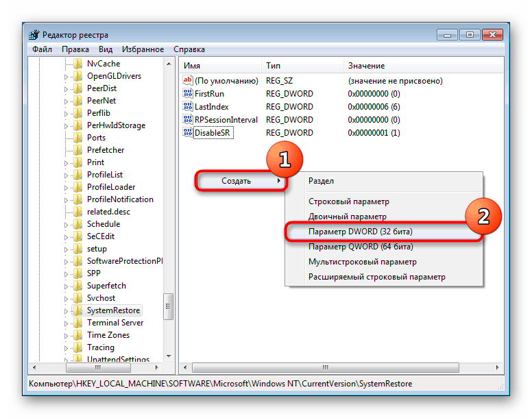Click the tree scrollbar down arrow
Image resolution: width=532 pixels, height=418 pixels.
coord(168,356)
